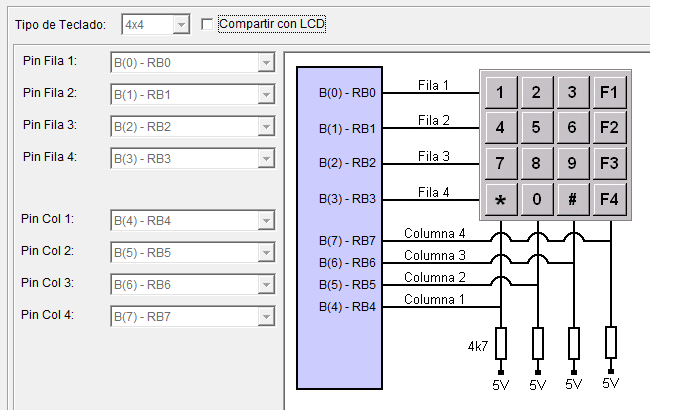Open the Pin Fila 3 dropdown
The width and height of the screenshot is (674, 410).
coord(193,127)
